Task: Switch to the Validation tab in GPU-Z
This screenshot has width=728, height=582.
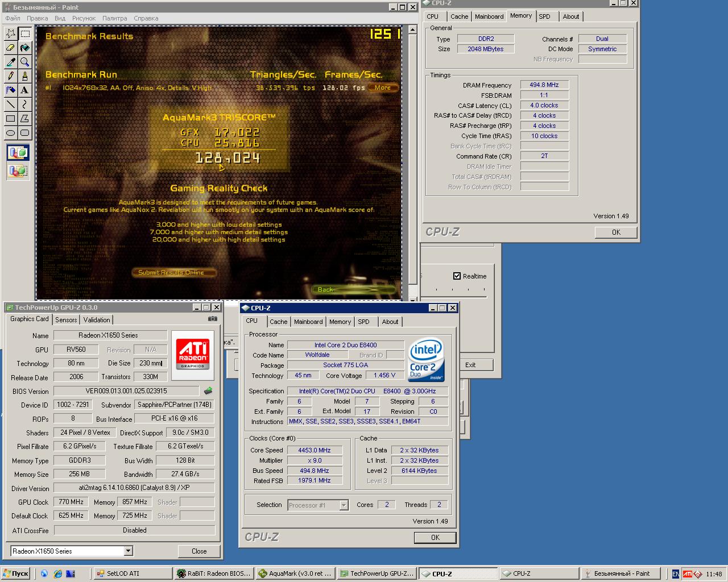Action: 96,320
